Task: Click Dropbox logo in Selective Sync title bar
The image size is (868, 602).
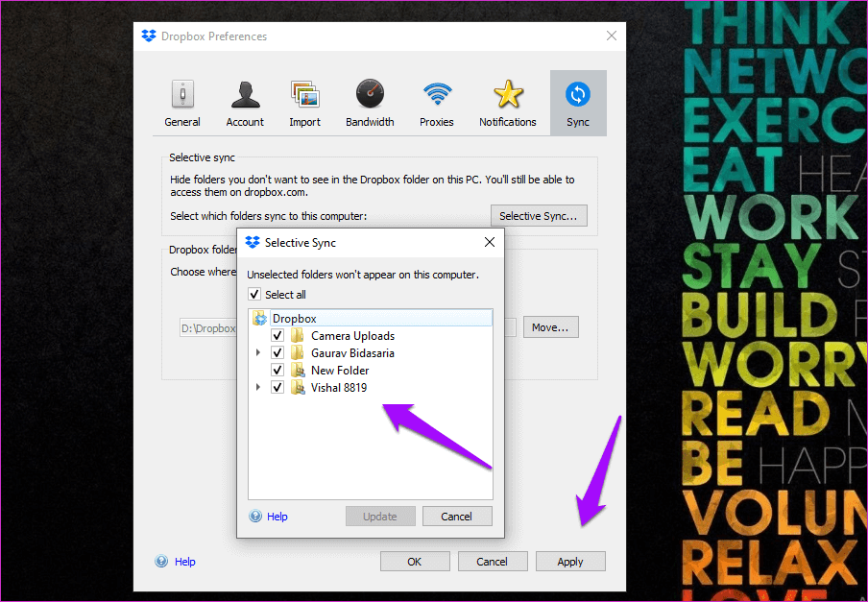Action: coord(253,242)
